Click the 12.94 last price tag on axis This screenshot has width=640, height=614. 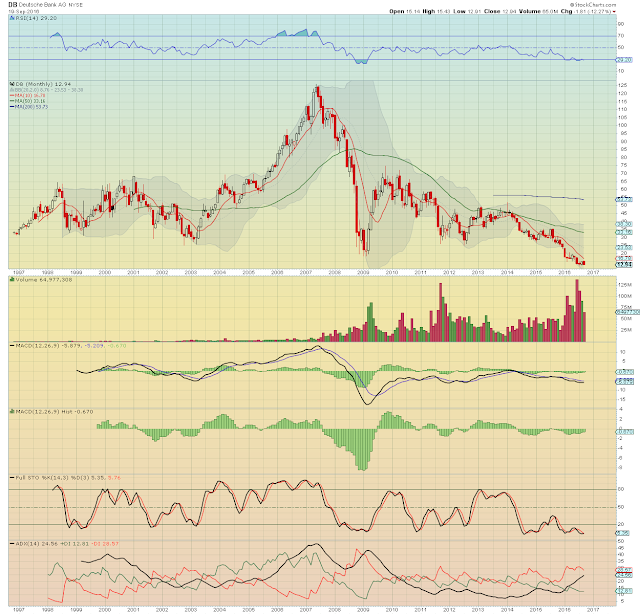pos(624,265)
